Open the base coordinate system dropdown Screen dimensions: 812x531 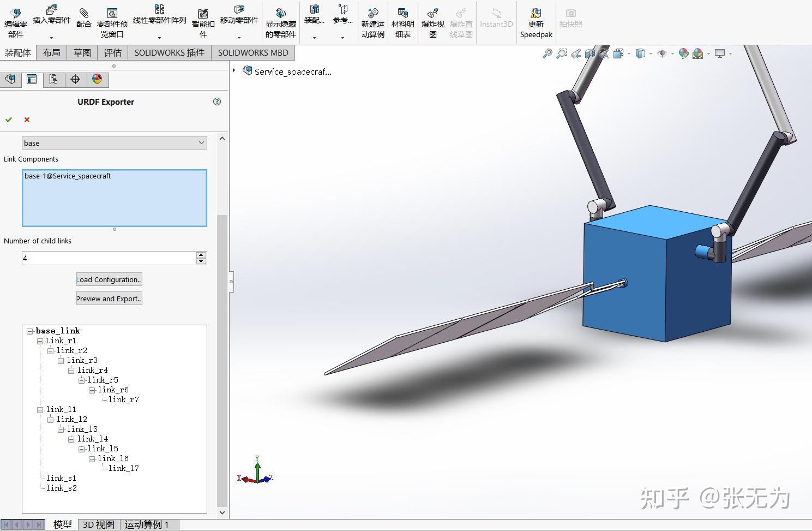click(x=201, y=142)
